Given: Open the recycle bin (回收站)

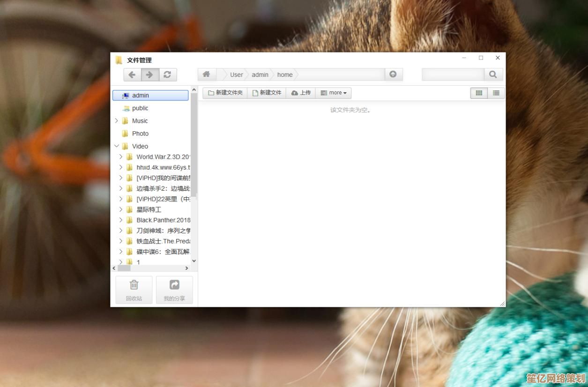Looking at the screenshot, I should tap(134, 290).
